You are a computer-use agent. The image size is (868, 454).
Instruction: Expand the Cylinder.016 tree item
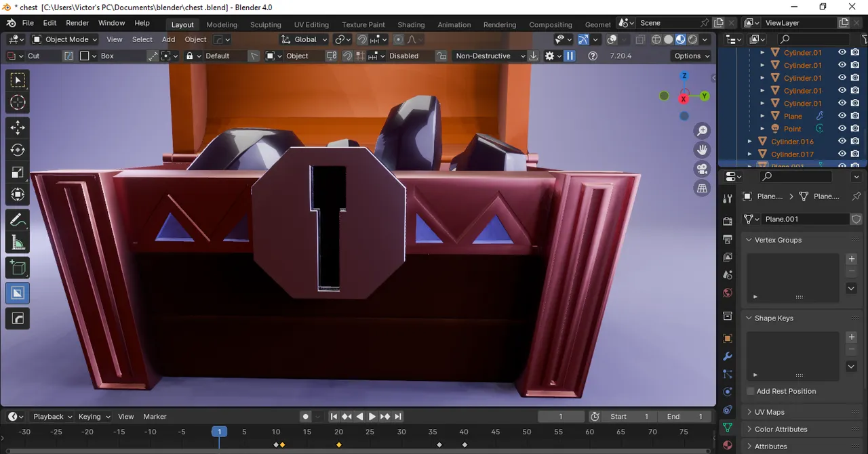749,142
